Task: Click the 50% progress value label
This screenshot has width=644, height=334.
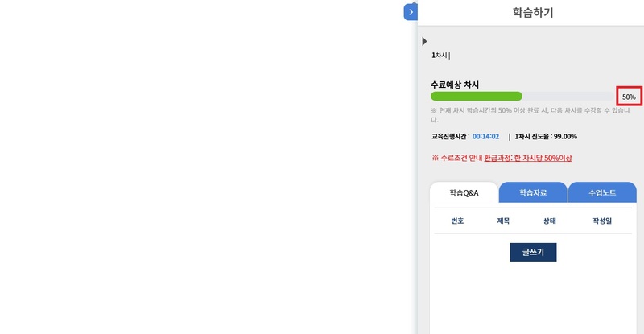Action: 629,97
